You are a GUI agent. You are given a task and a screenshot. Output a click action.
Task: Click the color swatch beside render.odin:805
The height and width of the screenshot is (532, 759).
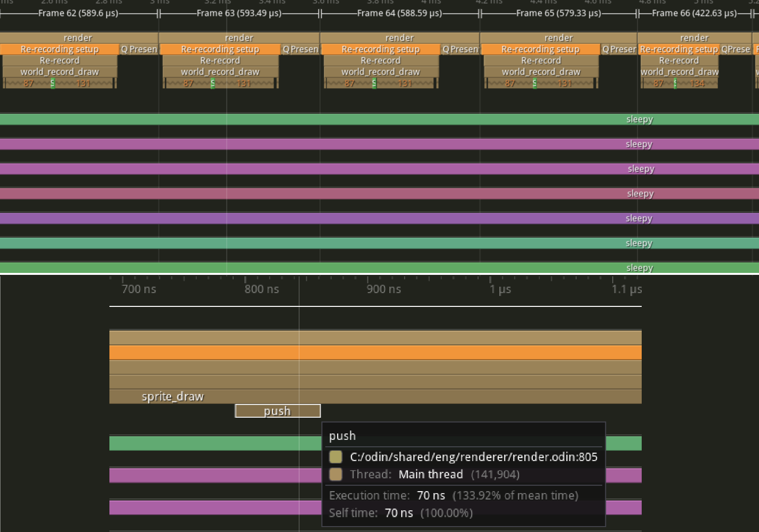pyautogui.click(x=336, y=457)
